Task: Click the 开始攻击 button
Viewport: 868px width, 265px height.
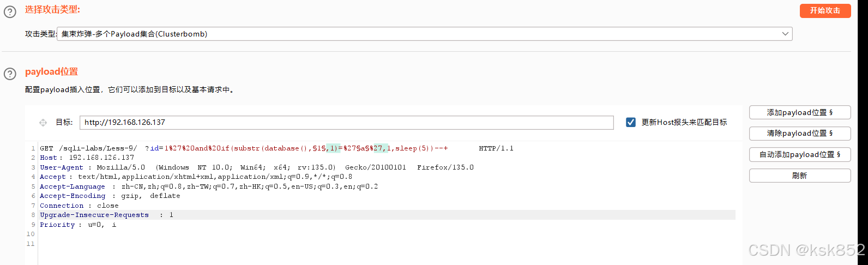Action: pos(825,10)
